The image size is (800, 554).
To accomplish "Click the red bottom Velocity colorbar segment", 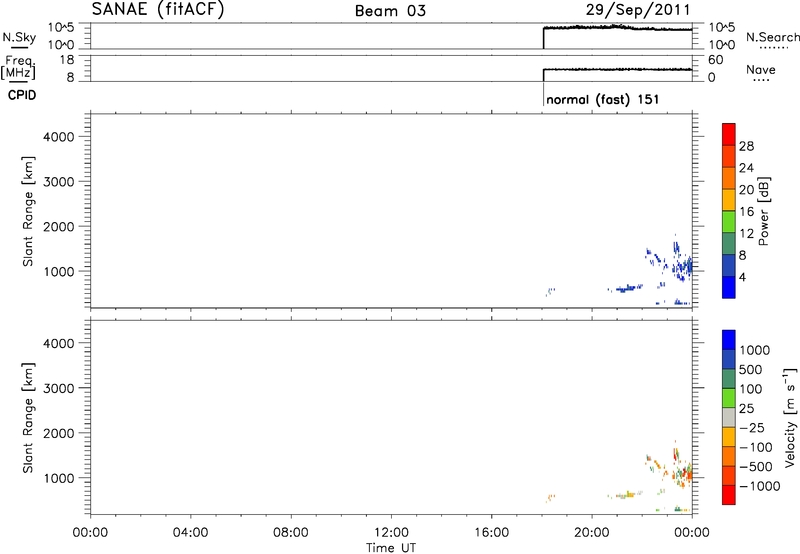I will (x=729, y=495).
